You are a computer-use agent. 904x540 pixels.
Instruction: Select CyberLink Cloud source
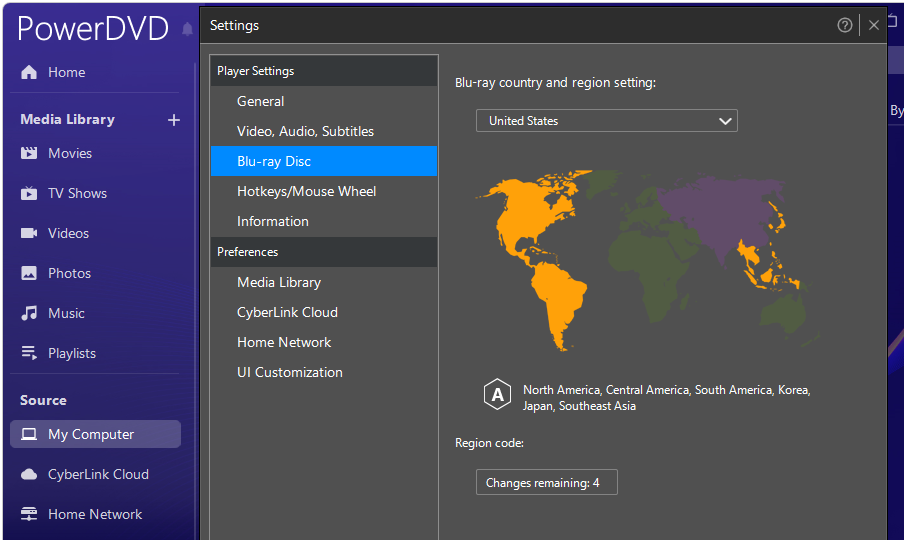[98, 474]
